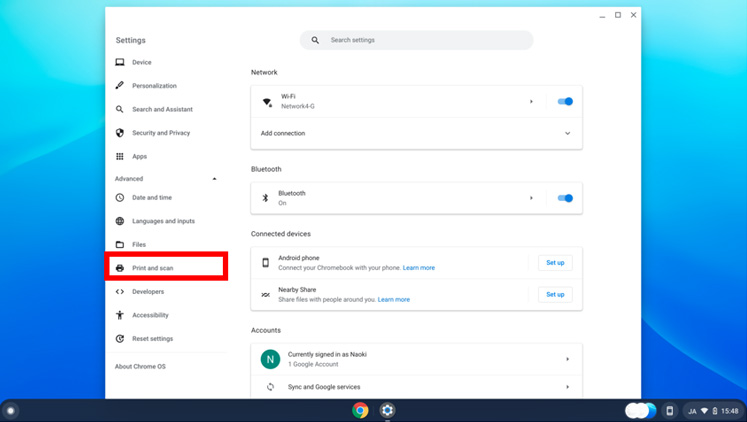Open Sync and Google services row
The width and height of the screenshot is (747, 422).
point(416,387)
